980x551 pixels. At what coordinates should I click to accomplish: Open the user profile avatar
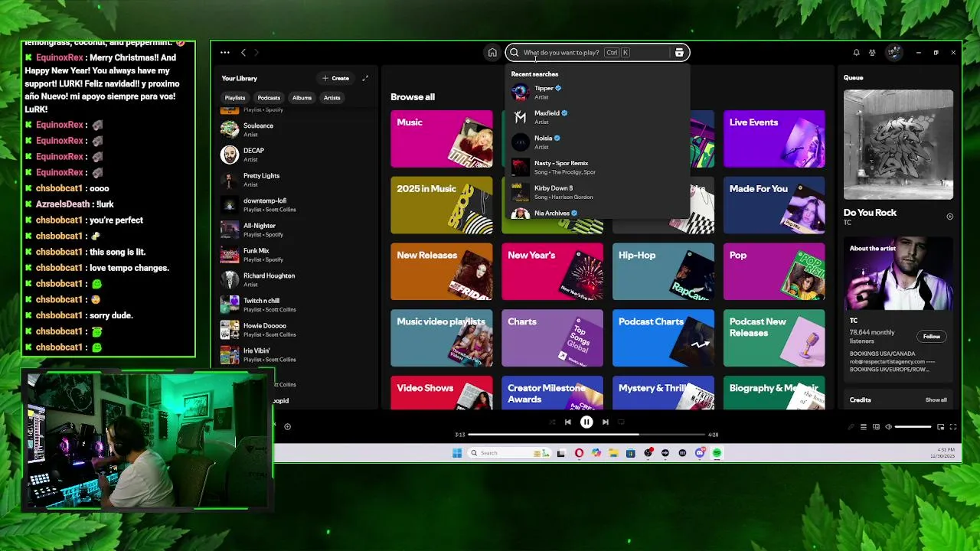pos(894,53)
